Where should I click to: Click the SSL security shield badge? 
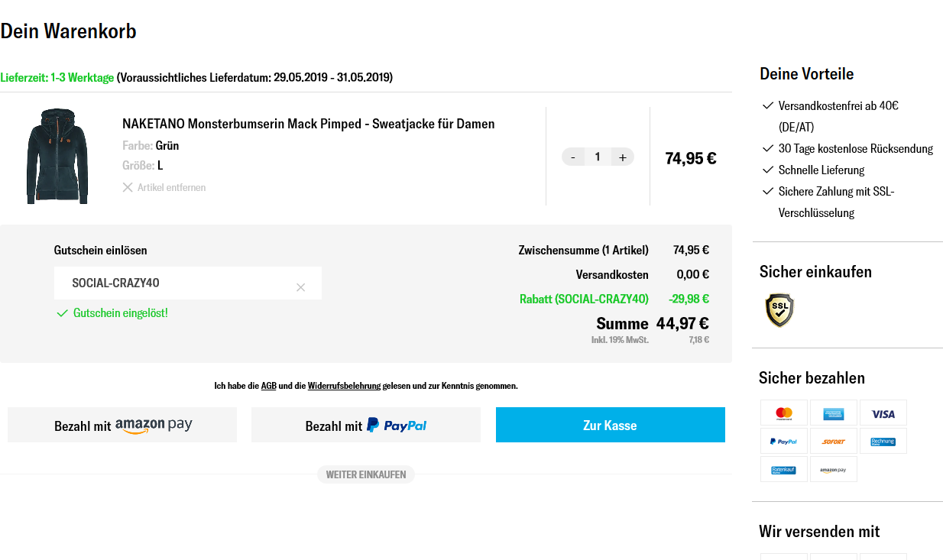(779, 310)
